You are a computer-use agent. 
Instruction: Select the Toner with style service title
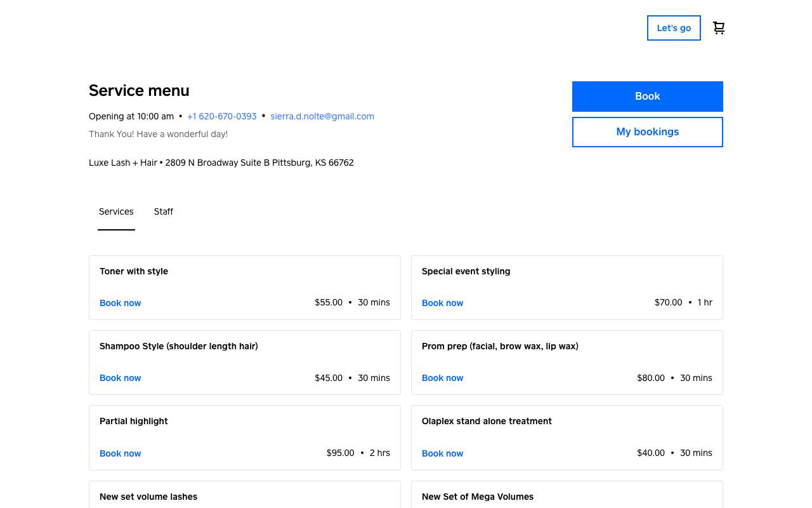pyautogui.click(x=134, y=271)
